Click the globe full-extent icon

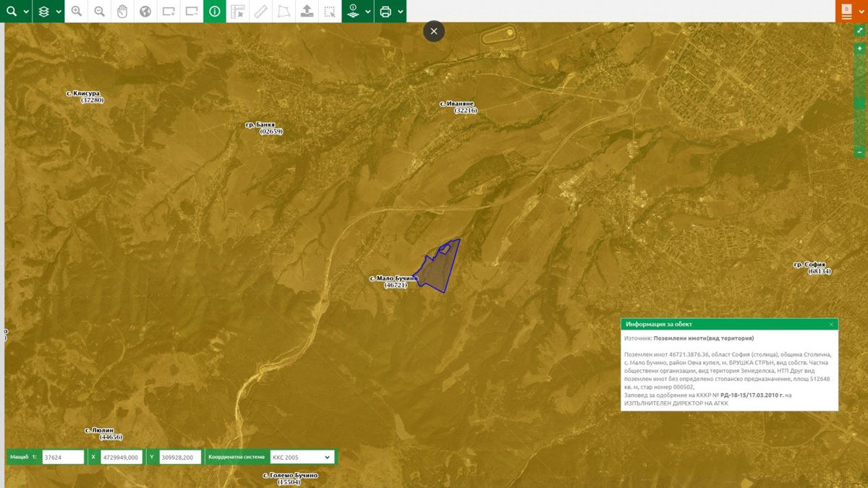point(145,12)
